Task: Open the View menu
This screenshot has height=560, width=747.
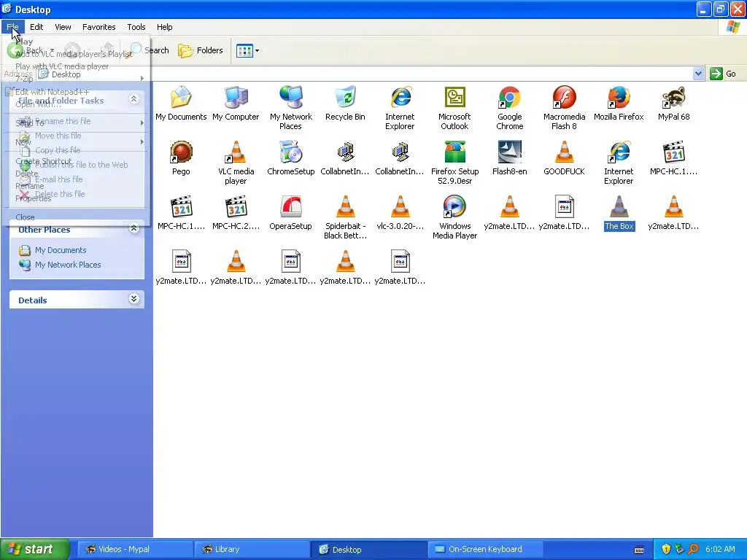Action: pos(63,27)
